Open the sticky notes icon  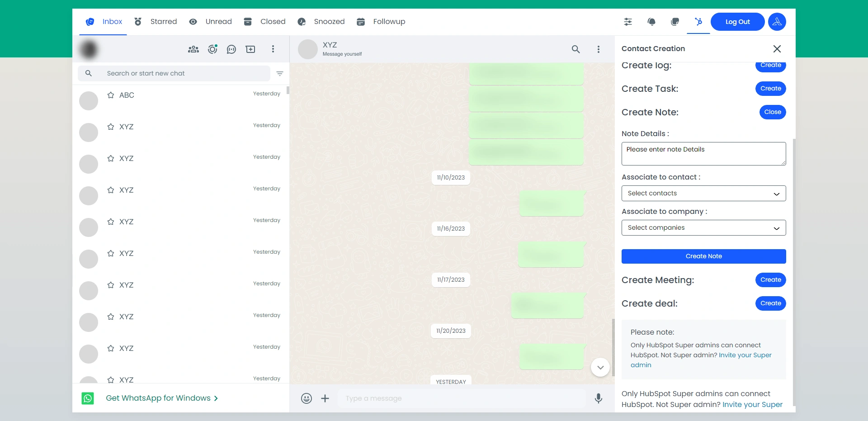coord(675,22)
